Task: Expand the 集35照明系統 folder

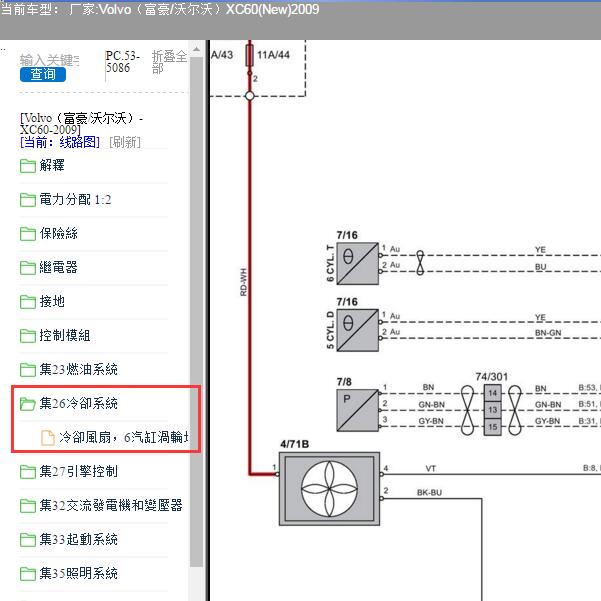Action: (78, 573)
